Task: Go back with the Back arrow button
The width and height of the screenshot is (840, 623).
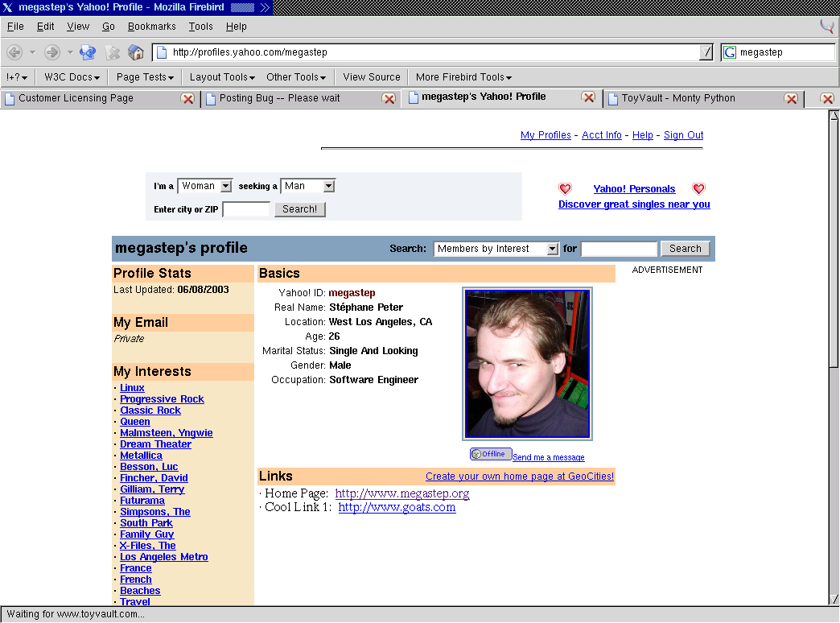Action: [x=14, y=52]
